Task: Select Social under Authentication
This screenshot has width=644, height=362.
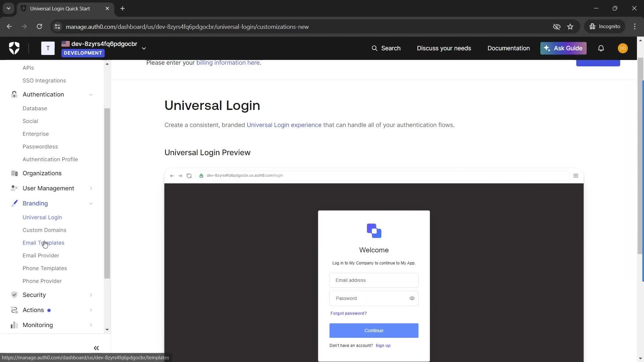Action: coord(30,121)
